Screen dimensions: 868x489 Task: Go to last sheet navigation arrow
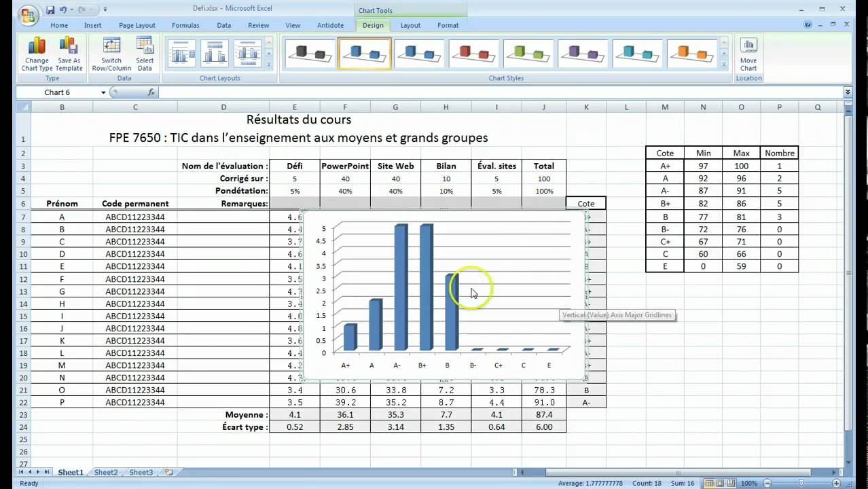47,472
